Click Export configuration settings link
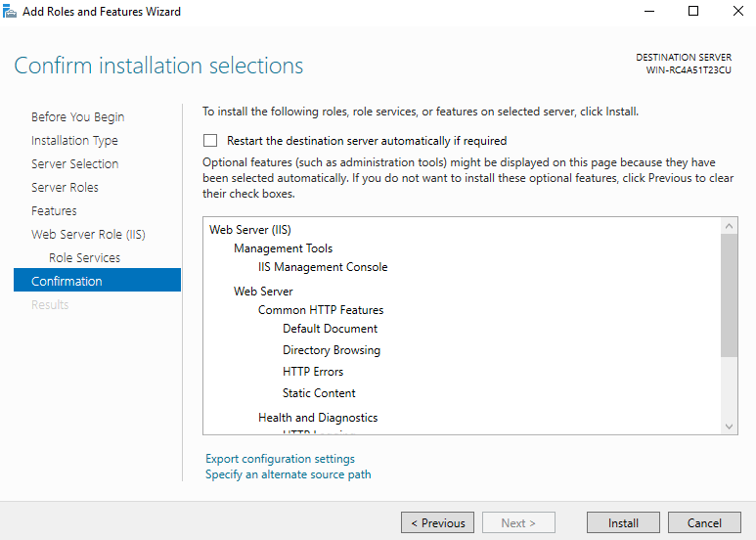The width and height of the screenshot is (756, 540). coord(280,459)
